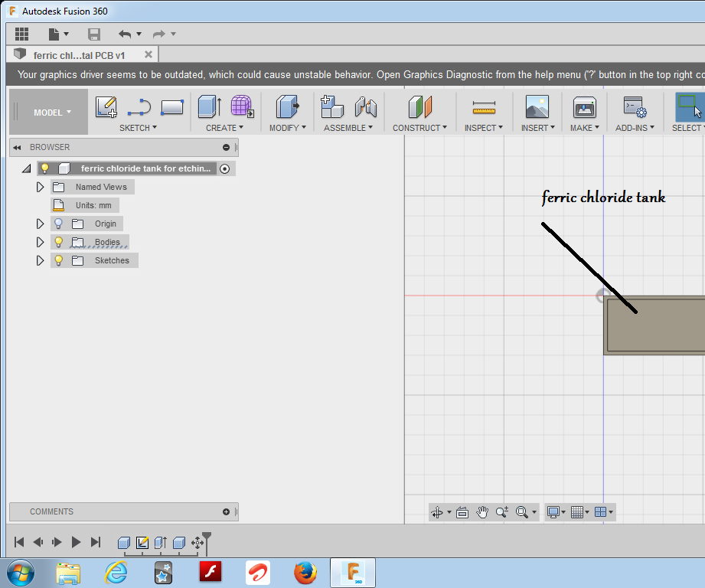Switch to the ferric chl...tal PCB v1 tab
Screen dimensions: 705x588
79,55
